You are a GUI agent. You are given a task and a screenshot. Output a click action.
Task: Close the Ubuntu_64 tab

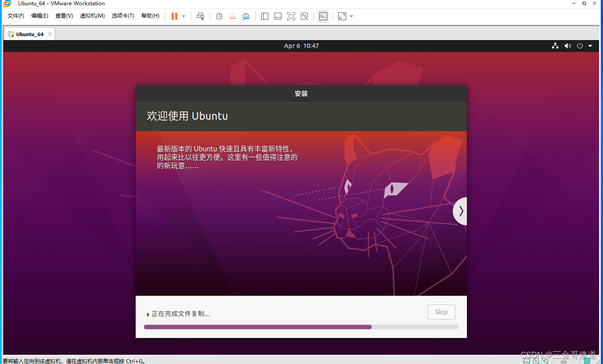click(50, 34)
